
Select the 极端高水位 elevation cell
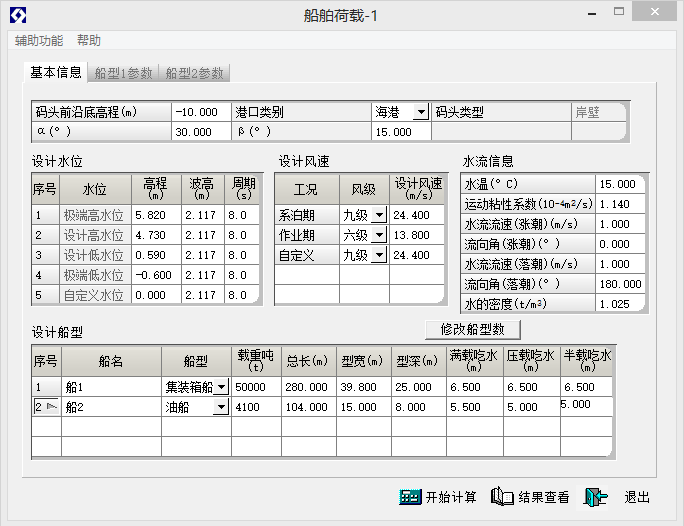coord(155,215)
